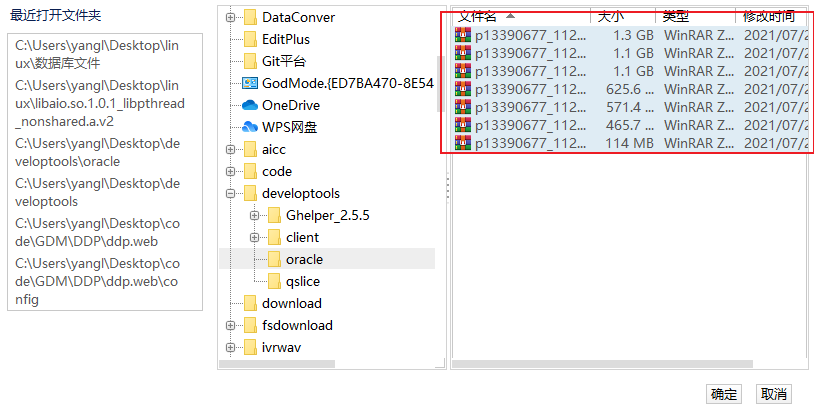Click the WPS网盘 cloud icon
Viewport: 814px width, 411px height.
click(250, 127)
